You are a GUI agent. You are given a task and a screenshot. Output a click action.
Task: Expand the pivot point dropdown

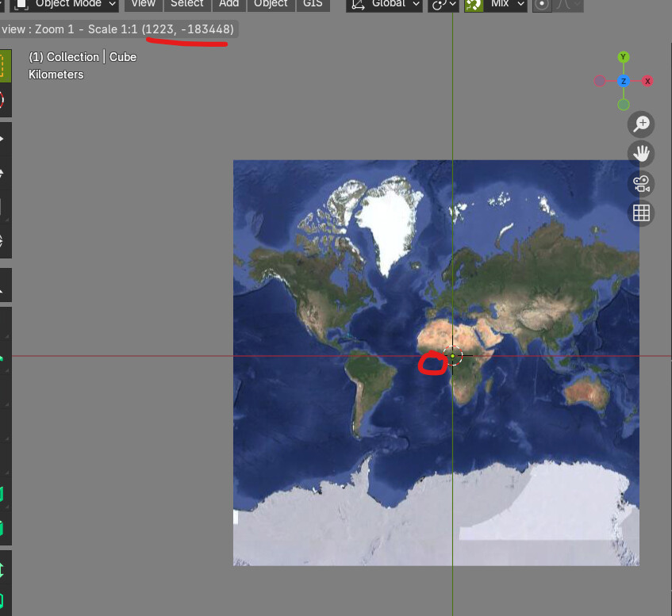coord(443,4)
